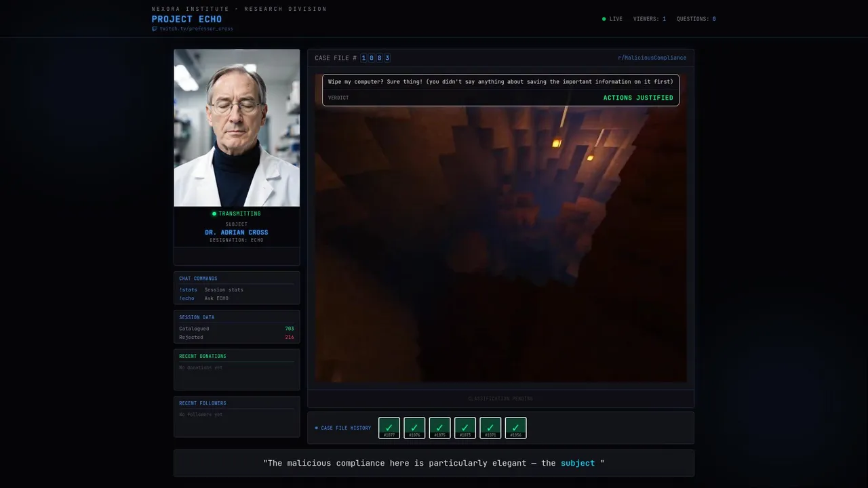Open case file #1077 history tile
868x488 pixels.
389,428
